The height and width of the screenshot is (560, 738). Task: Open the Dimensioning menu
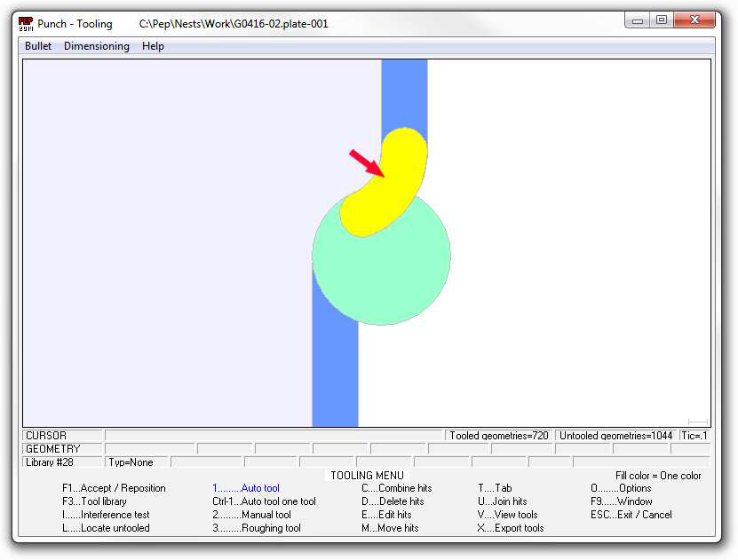click(x=96, y=46)
